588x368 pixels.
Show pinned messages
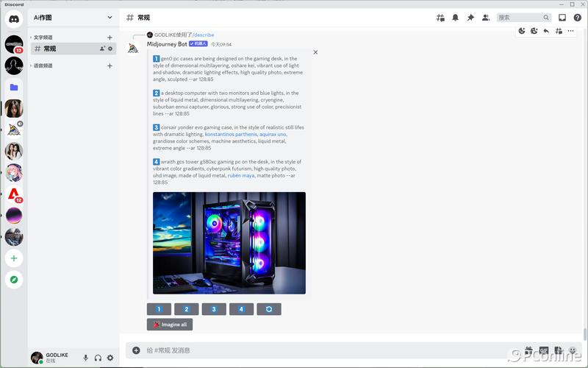pos(470,18)
